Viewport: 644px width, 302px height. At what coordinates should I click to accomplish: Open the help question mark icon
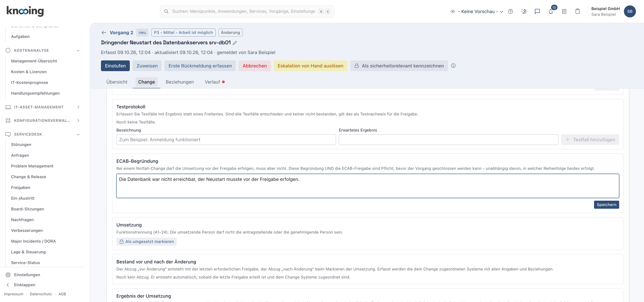click(511, 11)
